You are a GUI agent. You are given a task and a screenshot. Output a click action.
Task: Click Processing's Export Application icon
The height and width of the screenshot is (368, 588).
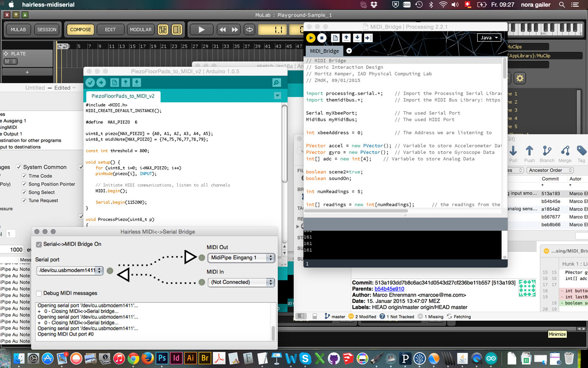(x=368, y=38)
